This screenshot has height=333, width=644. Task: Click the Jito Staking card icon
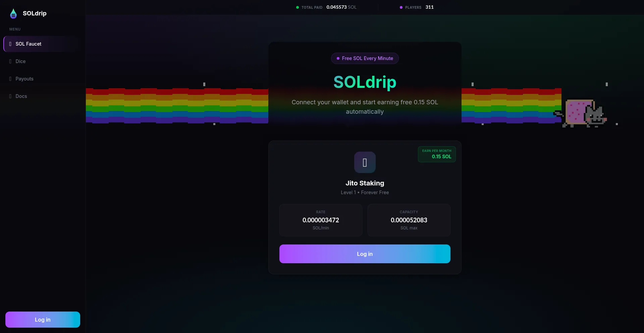365,162
